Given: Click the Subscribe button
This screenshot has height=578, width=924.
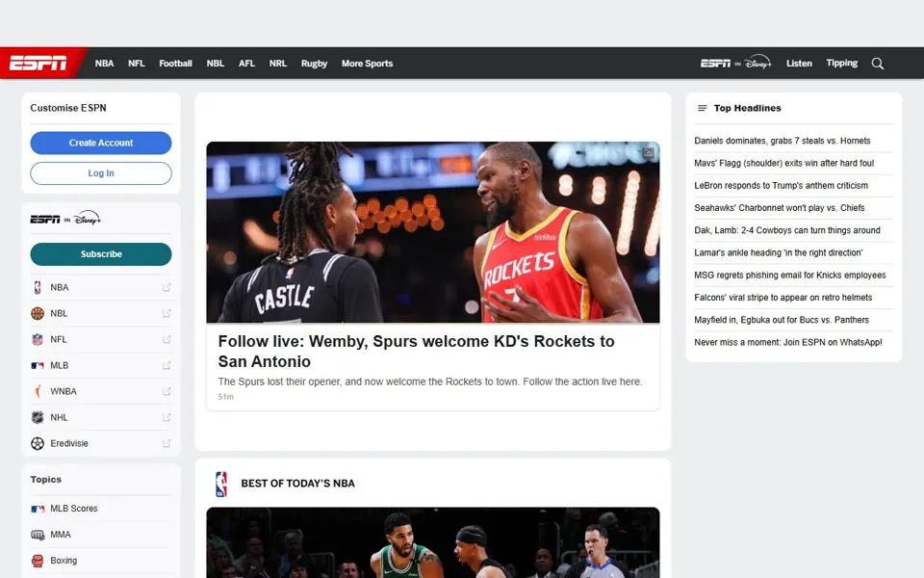Looking at the screenshot, I should (x=101, y=254).
